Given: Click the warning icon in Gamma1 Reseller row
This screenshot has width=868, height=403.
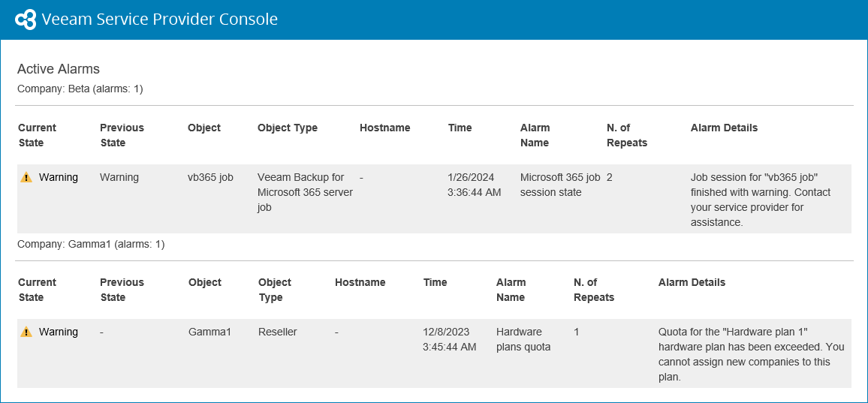Looking at the screenshot, I should pos(26,332).
